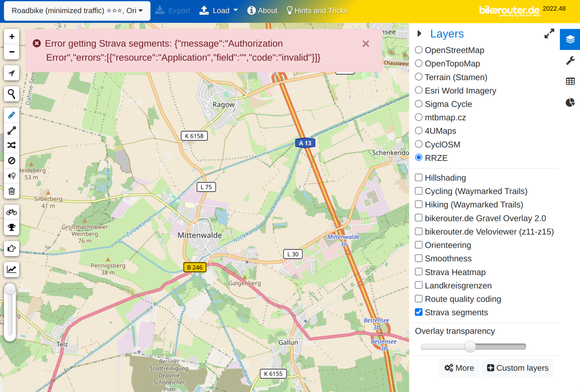Enable the Hillshading overlay checkbox
580x392 pixels.
(x=419, y=178)
